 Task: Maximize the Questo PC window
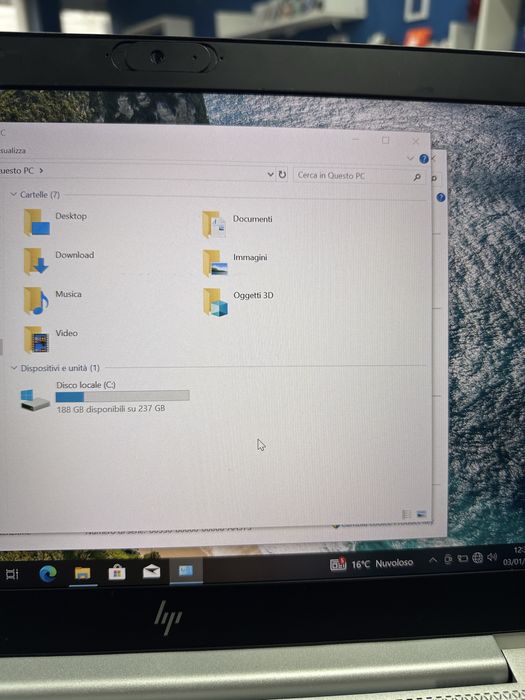pos(386,140)
